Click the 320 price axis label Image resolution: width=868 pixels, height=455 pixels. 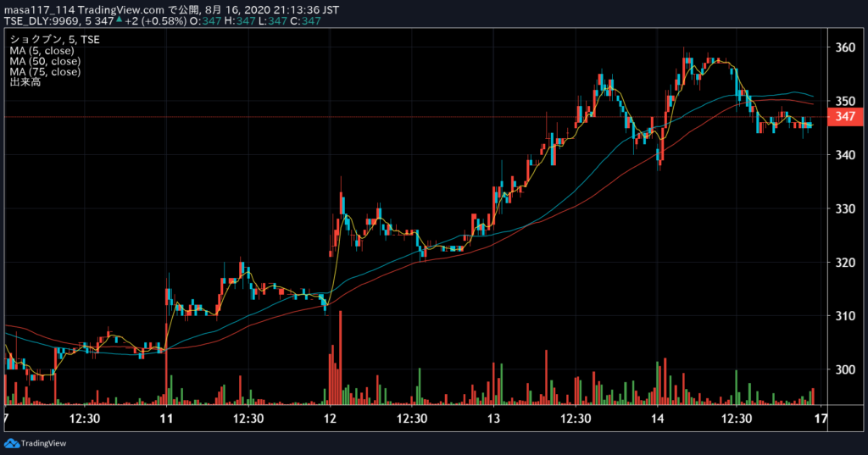(845, 263)
